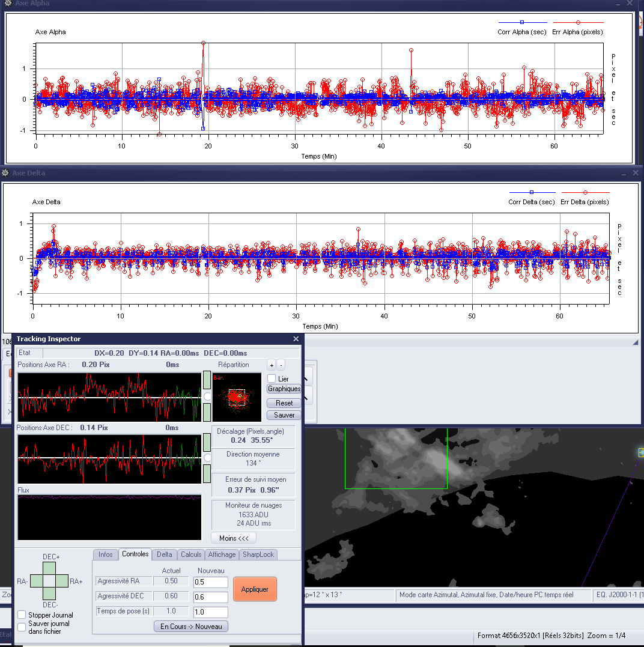Enable the Lier checkbox
The height and width of the screenshot is (647, 644).
(x=272, y=378)
